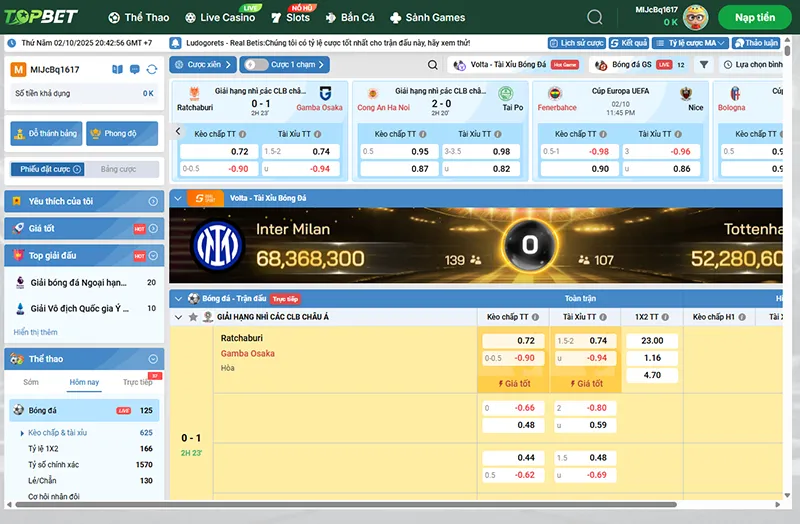This screenshot has width=800, height=524.
Task: Open Bắn Cá in top navigation
Action: (350, 17)
